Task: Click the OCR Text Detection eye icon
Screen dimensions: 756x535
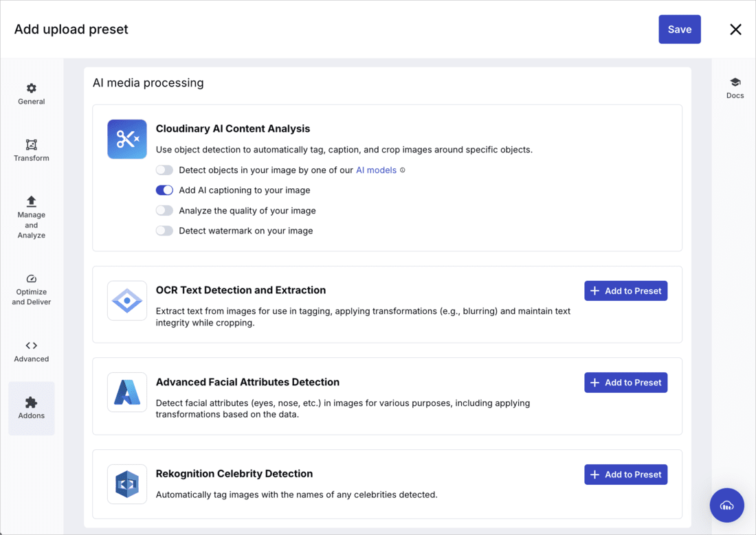Action: coord(127,301)
